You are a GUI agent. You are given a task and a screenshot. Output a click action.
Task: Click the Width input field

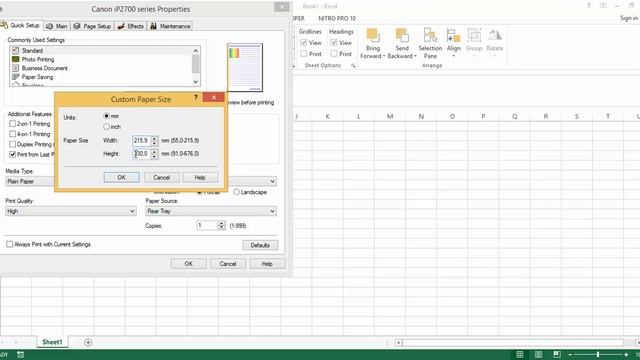point(142,141)
